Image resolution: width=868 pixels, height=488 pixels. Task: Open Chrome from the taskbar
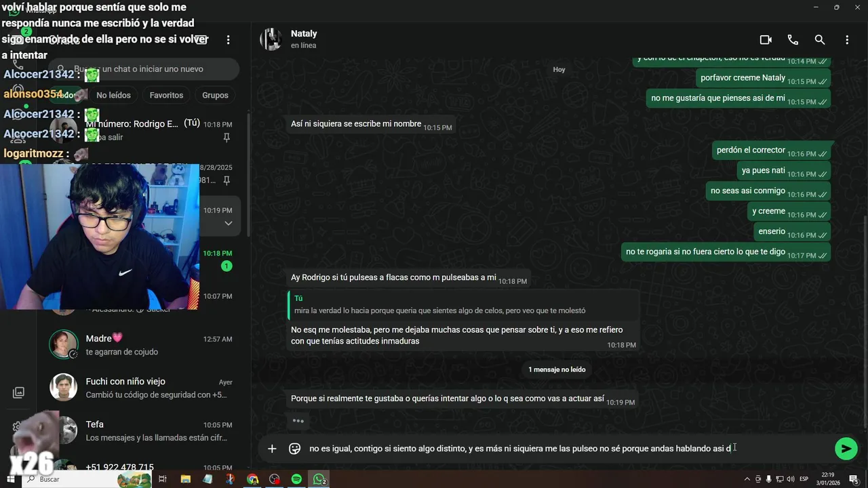coord(252,479)
